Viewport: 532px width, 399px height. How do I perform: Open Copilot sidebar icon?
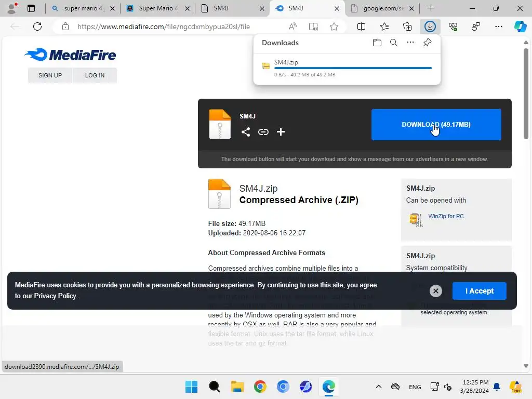[x=520, y=26]
